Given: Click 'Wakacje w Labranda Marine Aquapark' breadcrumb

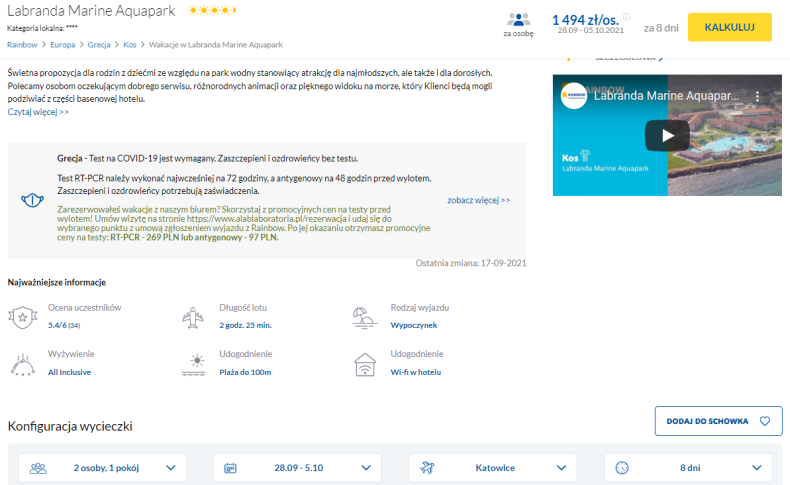Looking at the screenshot, I should click(x=216, y=45).
